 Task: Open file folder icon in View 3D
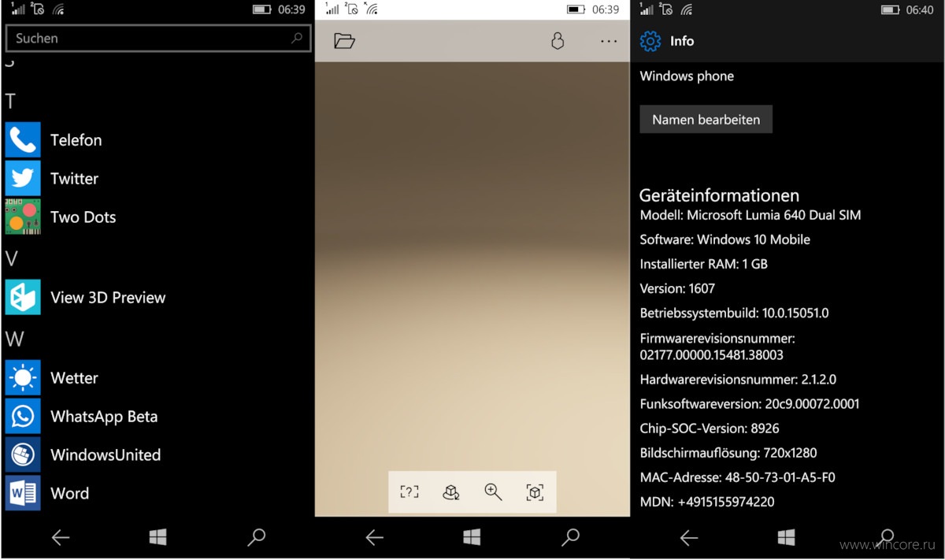click(344, 41)
